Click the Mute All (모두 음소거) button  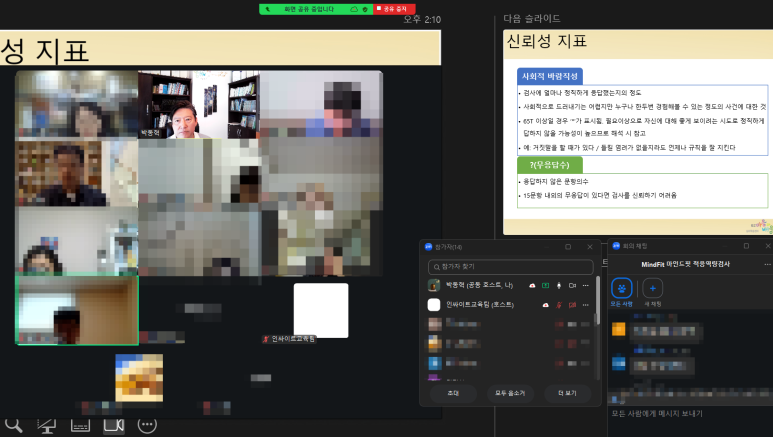tap(510, 393)
